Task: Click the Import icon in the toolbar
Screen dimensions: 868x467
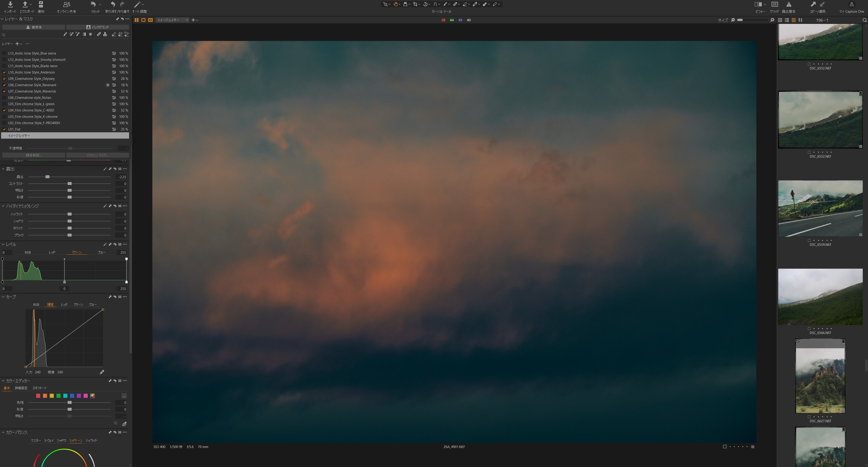Action: click(x=10, y=4)
